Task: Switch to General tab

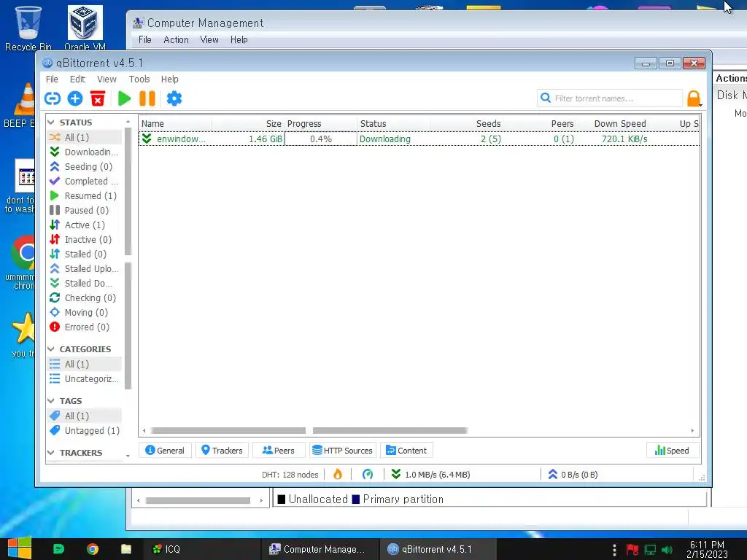Action: tap(165, 451)
